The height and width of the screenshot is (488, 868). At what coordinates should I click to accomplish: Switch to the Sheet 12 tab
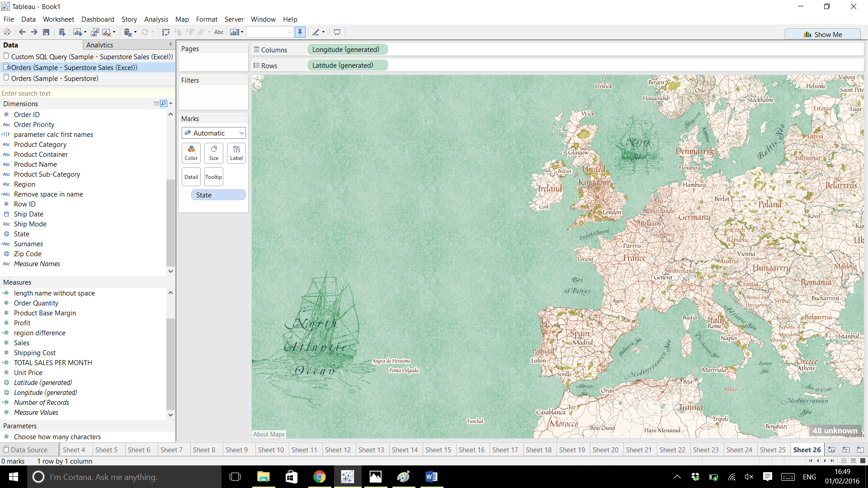[338, 450]
